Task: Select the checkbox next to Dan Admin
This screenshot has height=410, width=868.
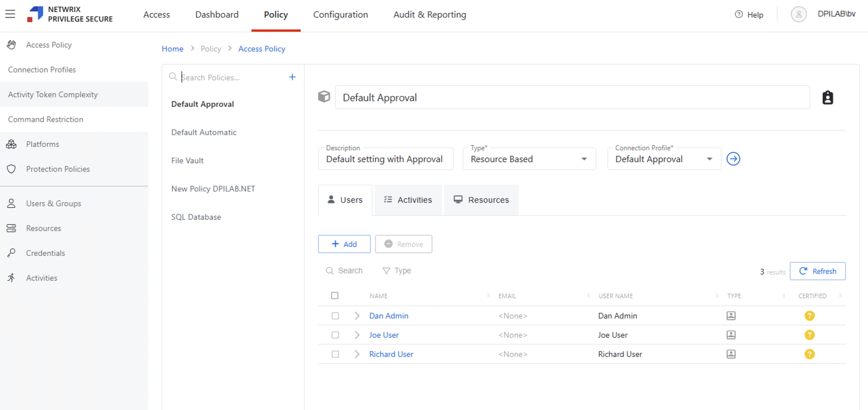Action: [x=335, y=316]
